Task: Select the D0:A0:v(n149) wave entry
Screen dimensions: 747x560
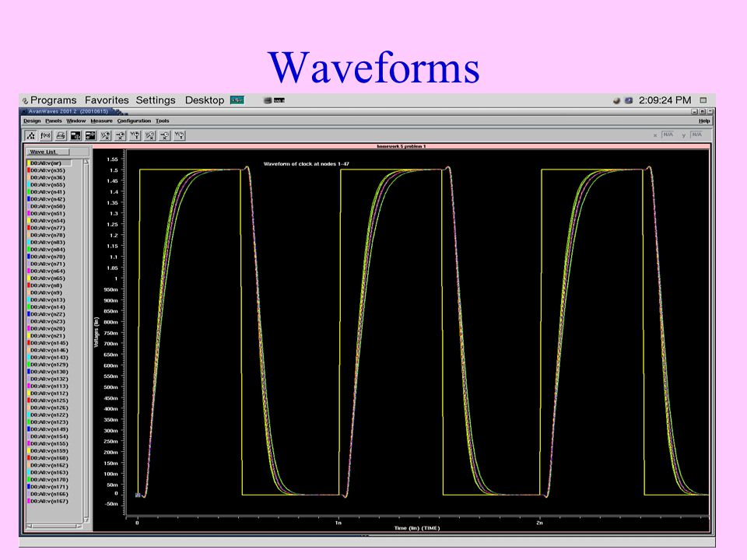Action: (x=48, y=429)
